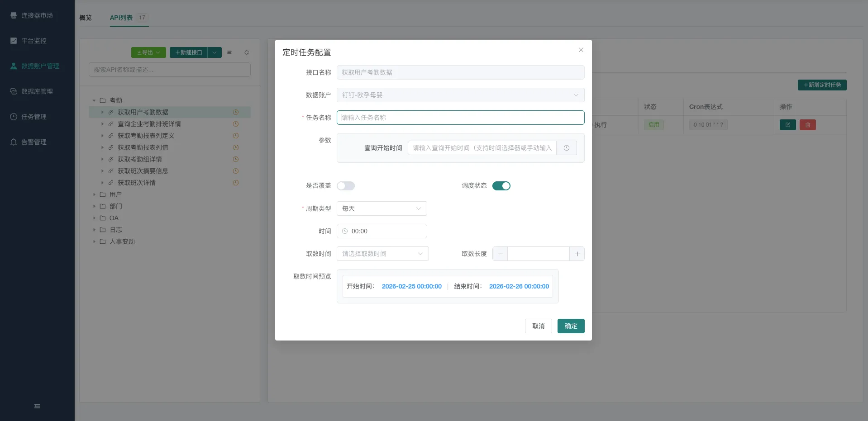
Task: Switch to the 概览 tab
Action: click(x=86, y=18)
